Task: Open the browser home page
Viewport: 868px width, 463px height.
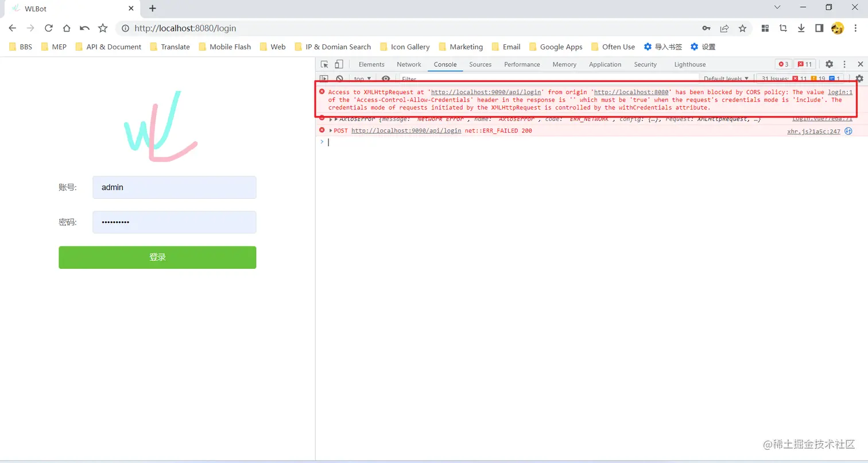Action: tap(67, 28)
